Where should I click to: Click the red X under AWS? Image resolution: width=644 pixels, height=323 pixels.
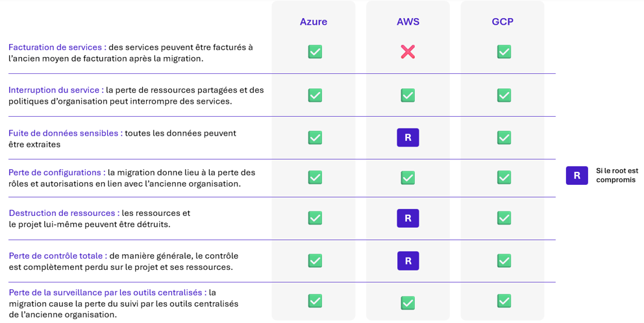click(408, 52)
